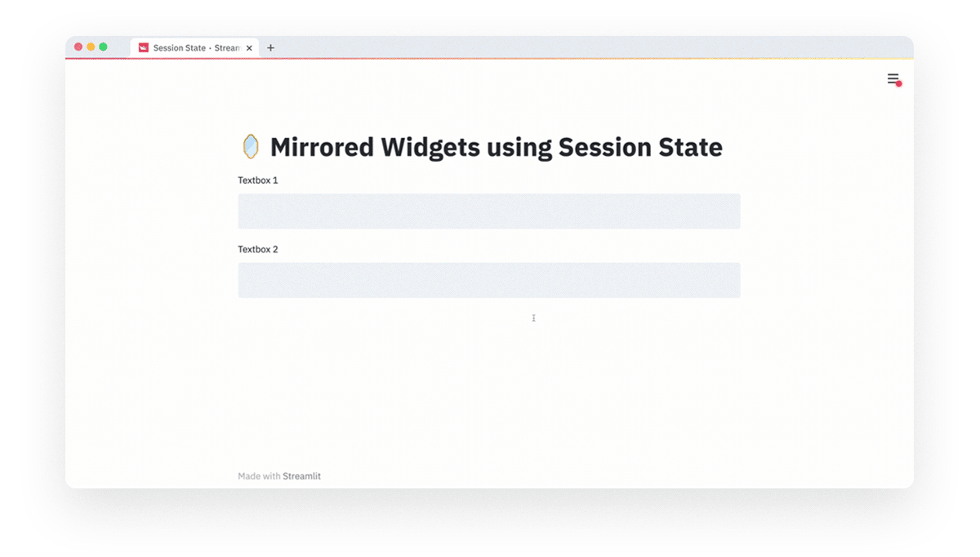Click the colored loading bar under tabs
Screen dimensions: 980x557
(x=490, y=59)
